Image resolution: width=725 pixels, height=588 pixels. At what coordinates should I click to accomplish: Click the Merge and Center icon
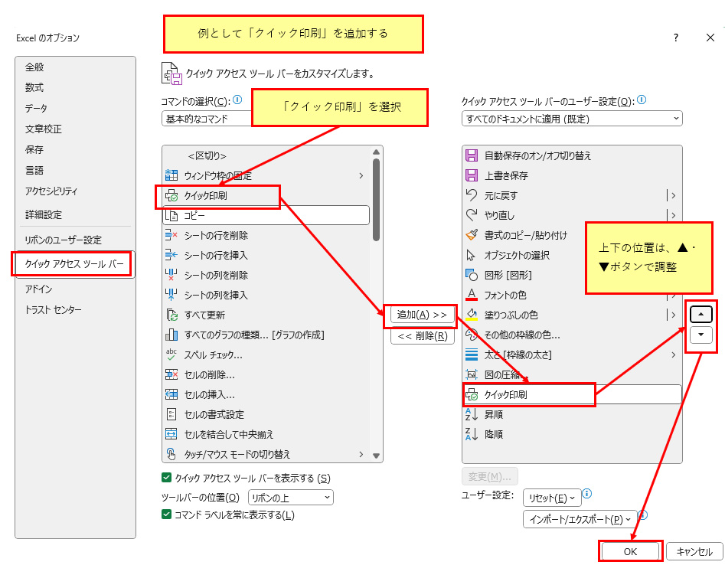(x=171, y=434)
